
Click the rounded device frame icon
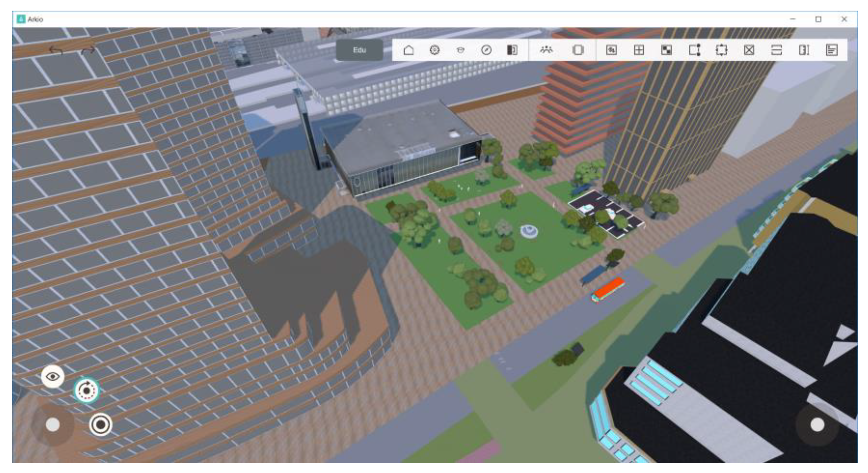[x=578, y=50]
